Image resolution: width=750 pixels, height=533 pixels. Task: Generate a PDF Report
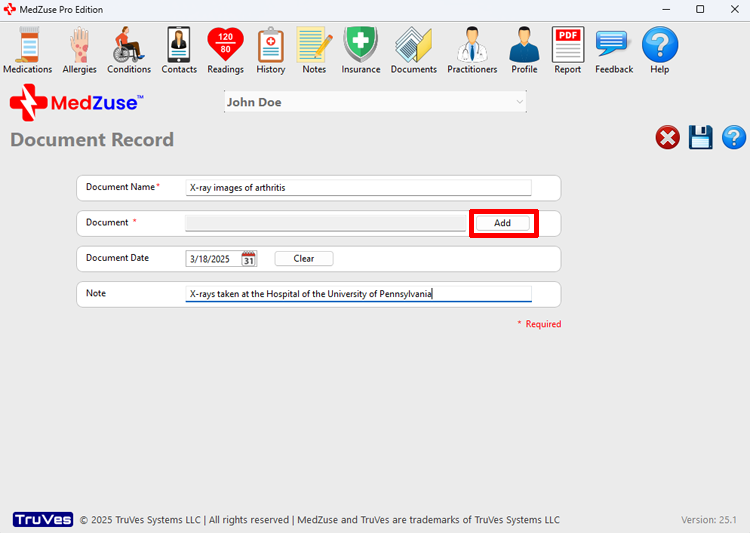pos(567,50)
